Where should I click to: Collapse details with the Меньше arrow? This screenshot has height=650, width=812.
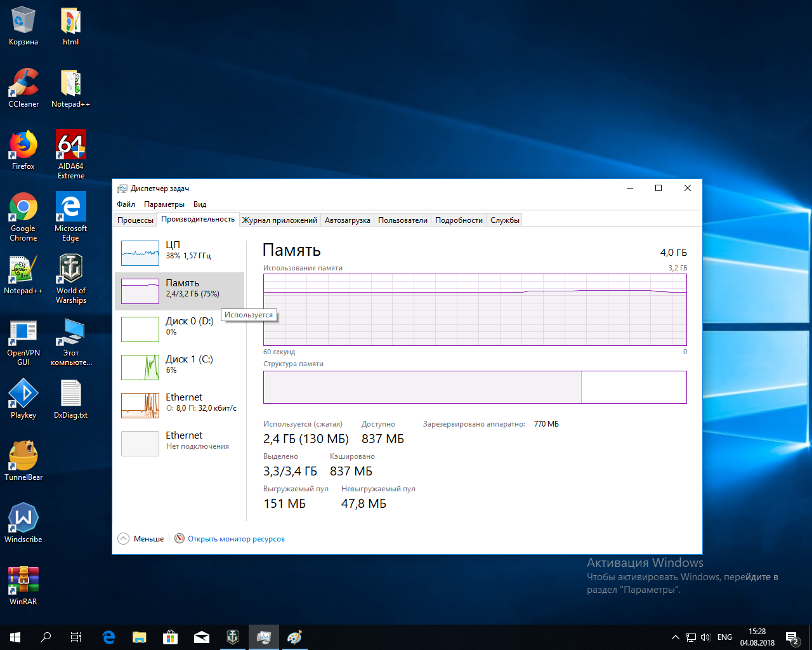coord(124,539)
